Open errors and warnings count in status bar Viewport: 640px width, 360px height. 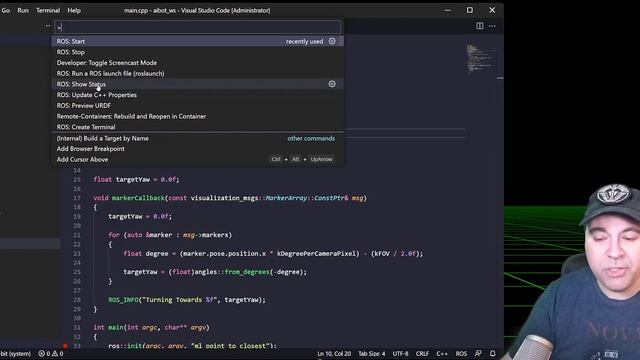(x=51, y=353)
